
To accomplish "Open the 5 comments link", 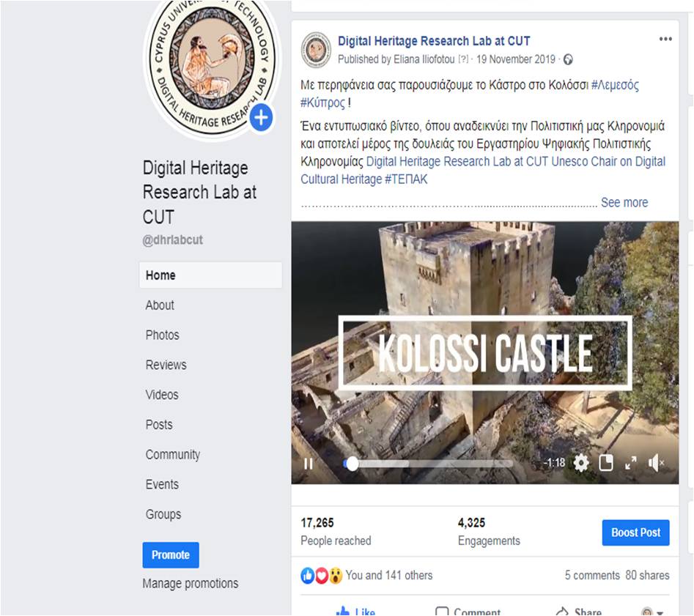I will [x=591, y=575].
